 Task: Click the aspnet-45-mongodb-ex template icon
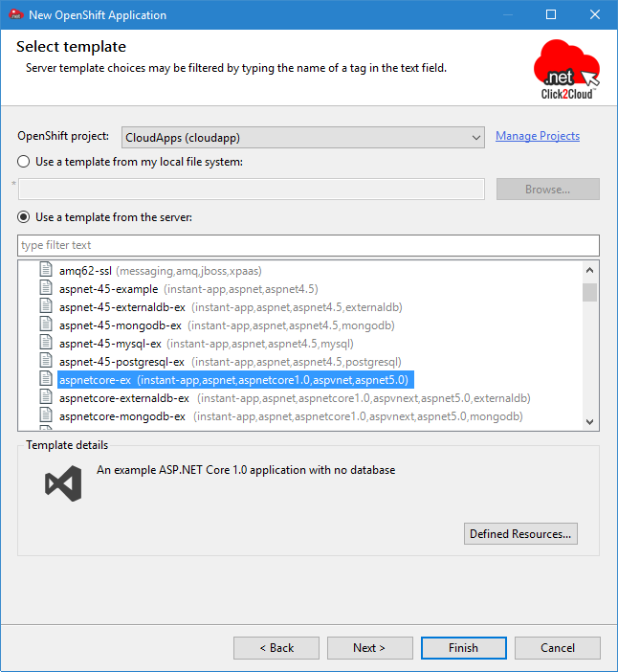(46, 325)
